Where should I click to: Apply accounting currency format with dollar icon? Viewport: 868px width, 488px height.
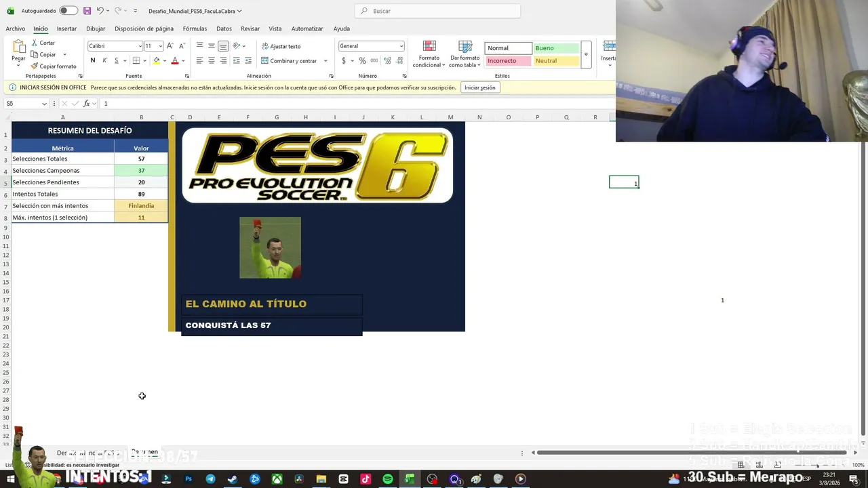click(x=344, y=60)
